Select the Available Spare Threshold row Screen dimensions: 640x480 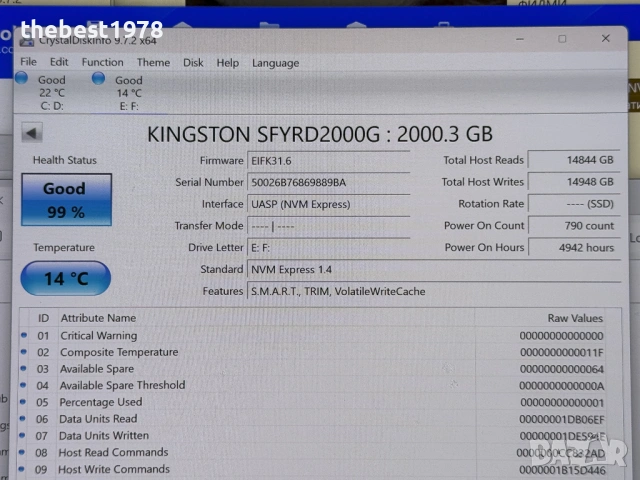[x=313, y=386]
